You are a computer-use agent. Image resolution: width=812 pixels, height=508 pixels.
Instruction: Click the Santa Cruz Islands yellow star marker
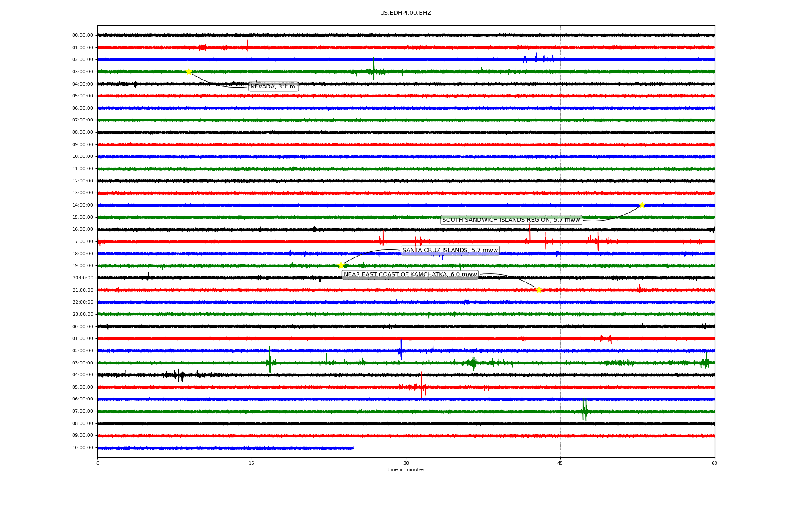pos(341,265)
